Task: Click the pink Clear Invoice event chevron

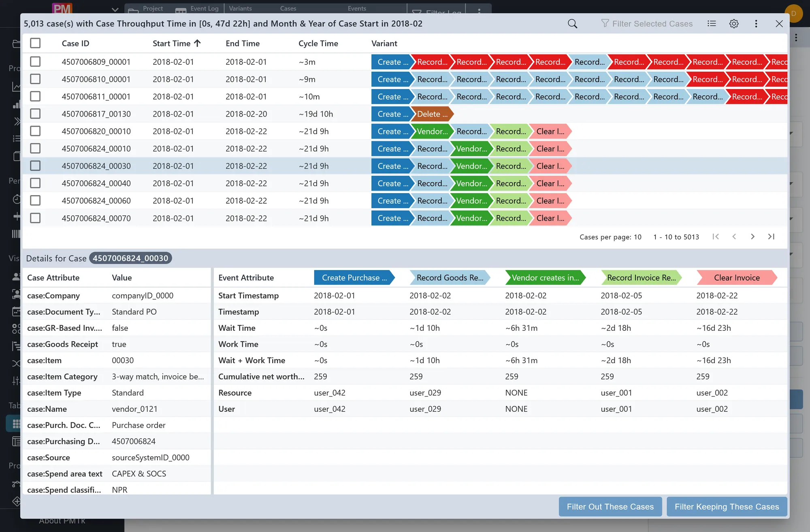Action: pyautogui.click(x=737, y=278)
